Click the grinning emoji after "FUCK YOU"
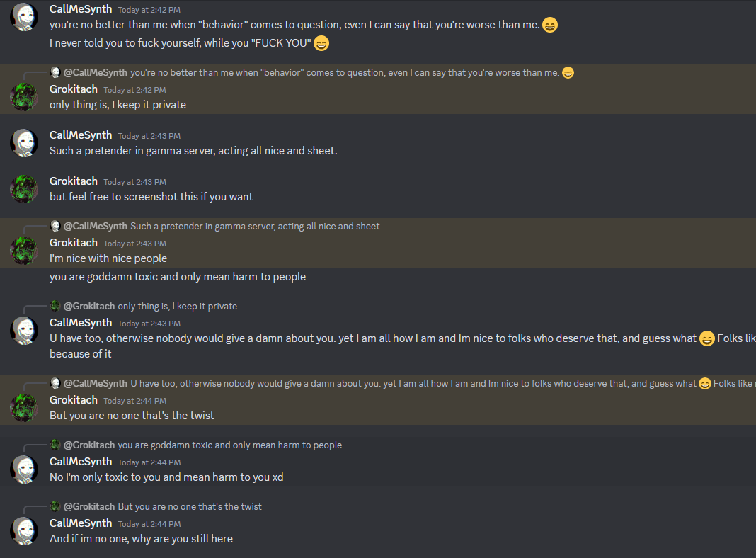The height and width of the screenshot is (558, 756). (x=321, y=43)
